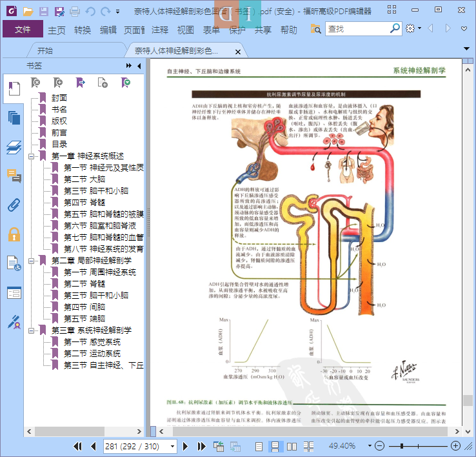Go to last page button
Screen dimensions: 476x457
[201, 446]
